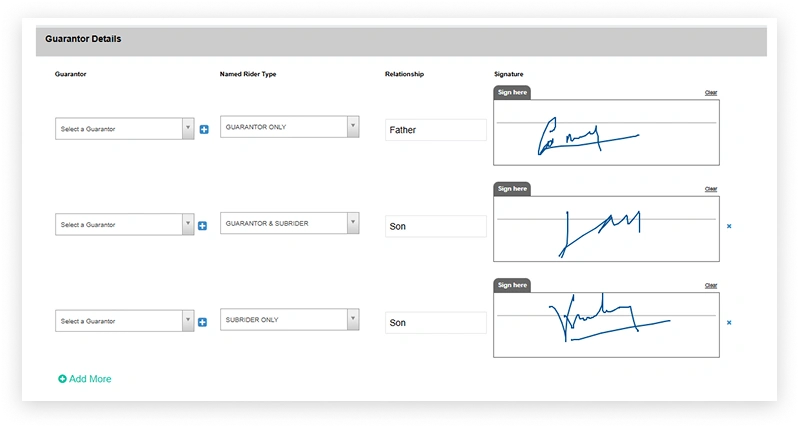Click the Father relationship field
The image size is (799, 427).
pyautogui.click(x=436, y=130)
